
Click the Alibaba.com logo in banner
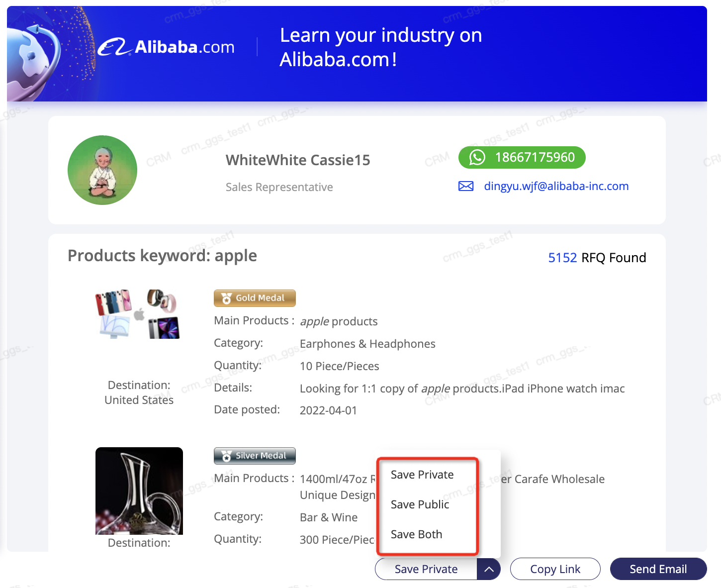pyautogui.click(x=166, y=47)
